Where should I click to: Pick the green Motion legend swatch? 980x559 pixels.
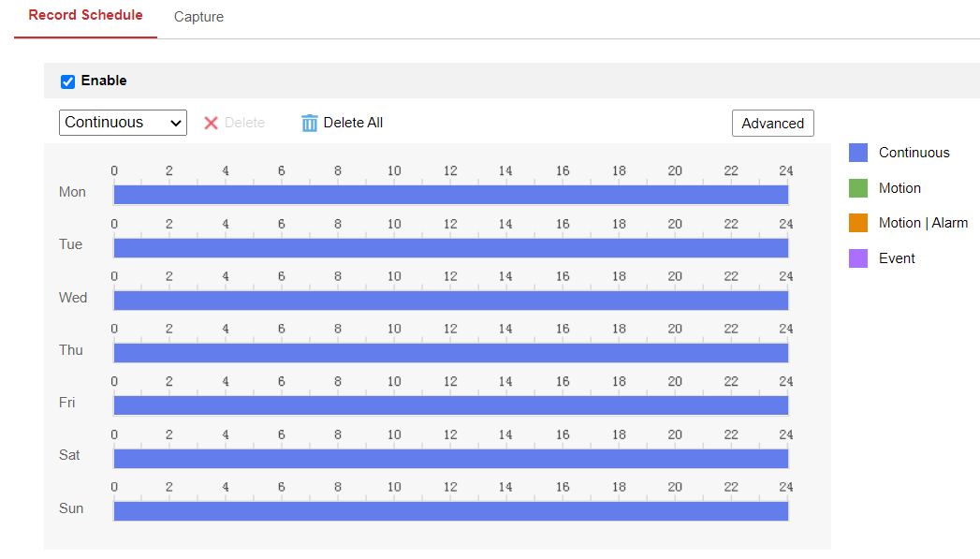coord(858,188)
